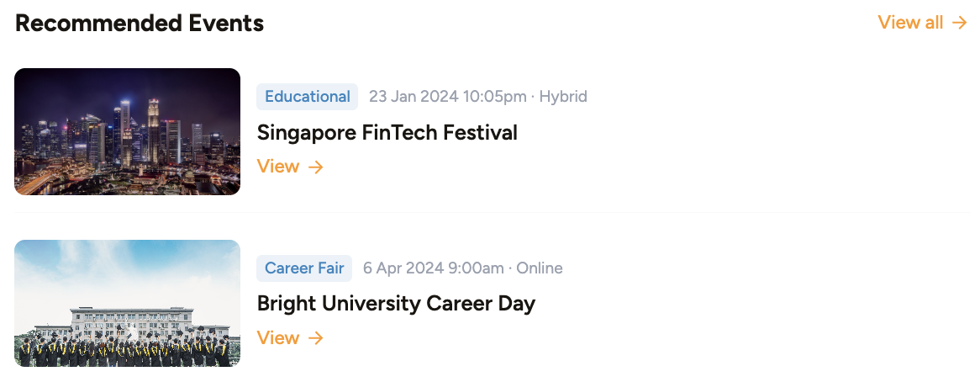Click the 23 Jan 2024 date text
980x382 pixels.
click(414, 96)
